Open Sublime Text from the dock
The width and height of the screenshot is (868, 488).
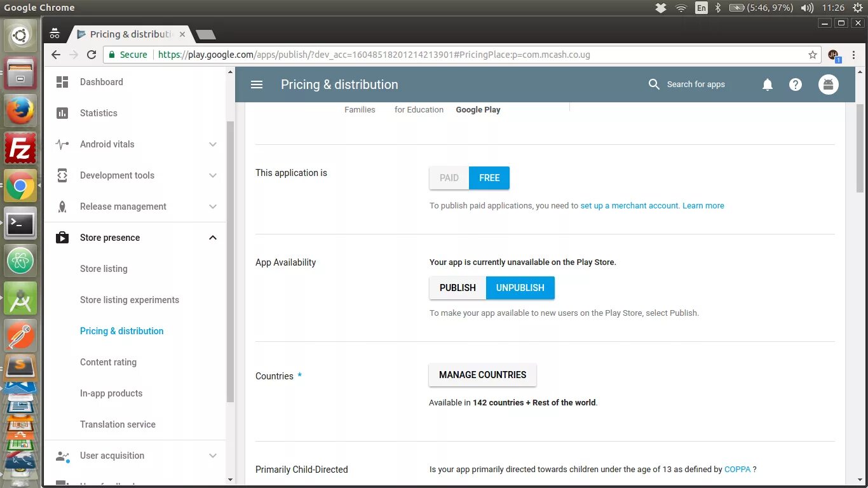[x=20, y=367]
